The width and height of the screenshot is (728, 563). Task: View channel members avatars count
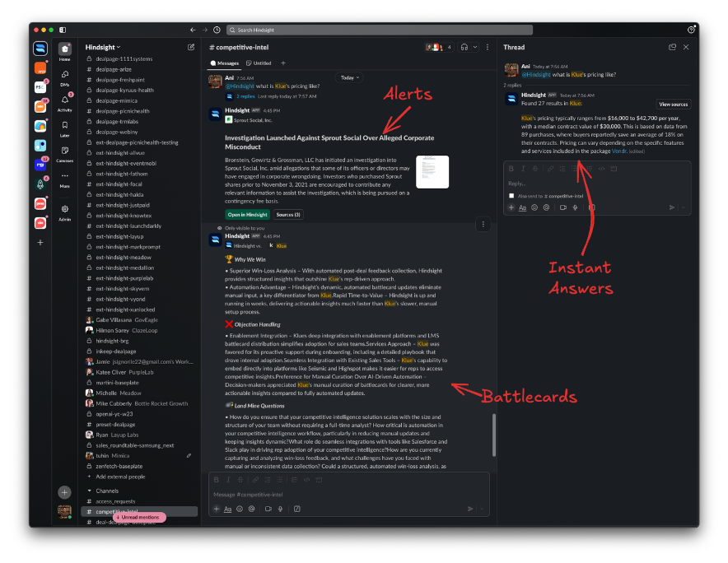coord(439,47)
